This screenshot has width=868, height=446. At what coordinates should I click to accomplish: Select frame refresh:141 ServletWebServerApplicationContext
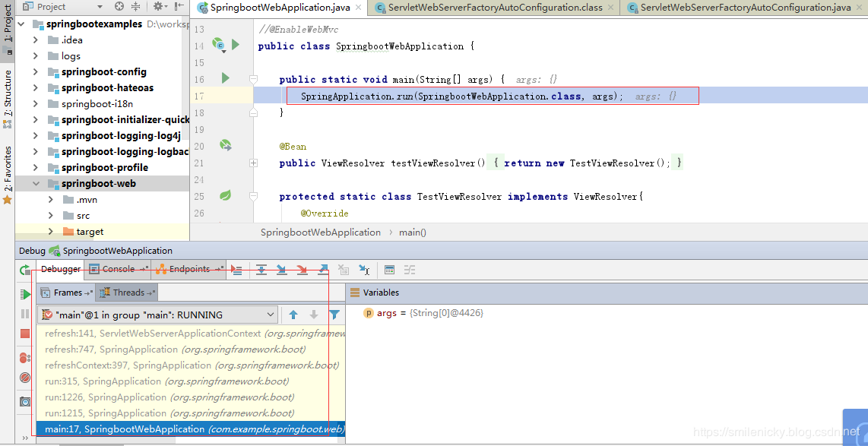coord(191,334)
